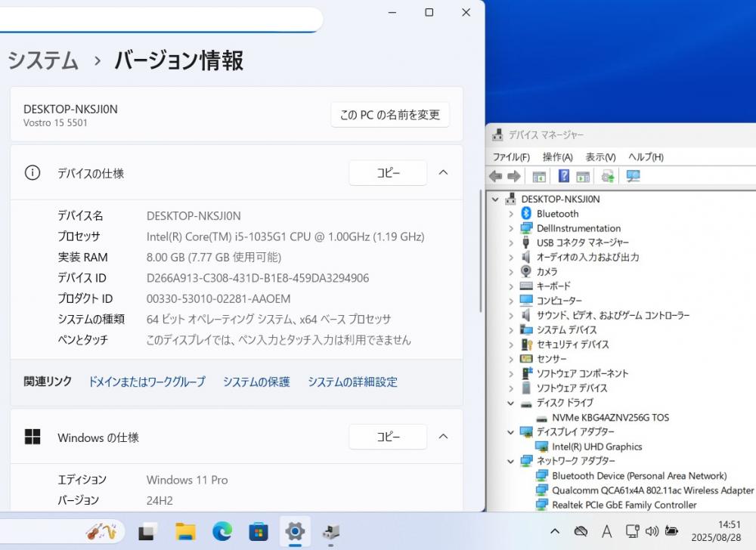Copy Windows specs with Windows の仕様 コピー button
Screen dimensions: 756x550
click(x=388, y=437)
